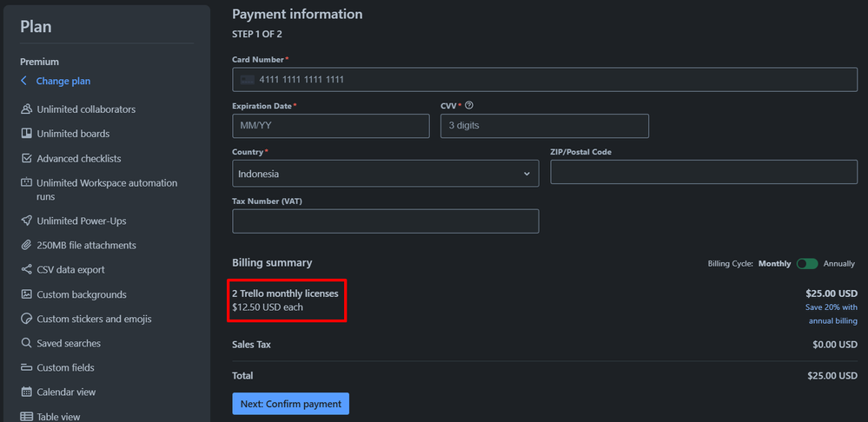Click the Tax Number (VAT) field
This screenshot has height=422, width=868.
385,221
